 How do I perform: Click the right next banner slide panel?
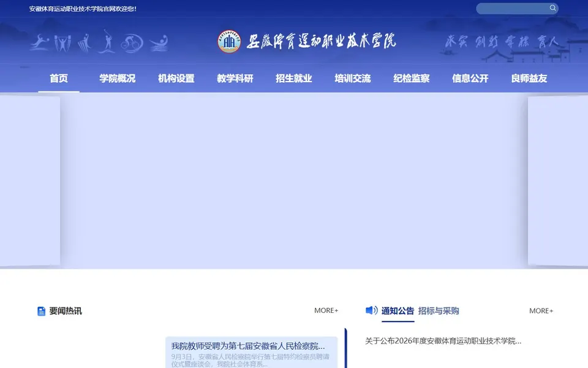(x=558, y=181)
